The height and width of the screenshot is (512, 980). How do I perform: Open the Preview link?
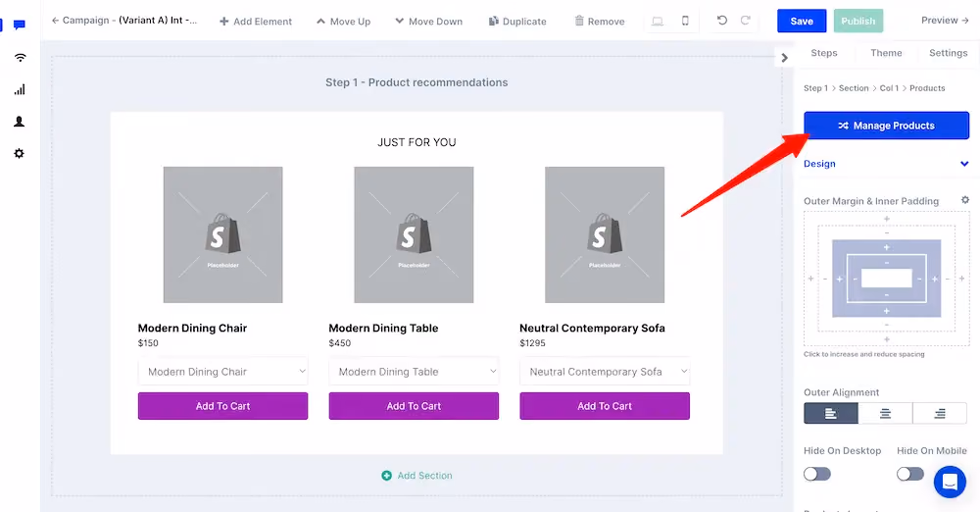tap(945, 20)
